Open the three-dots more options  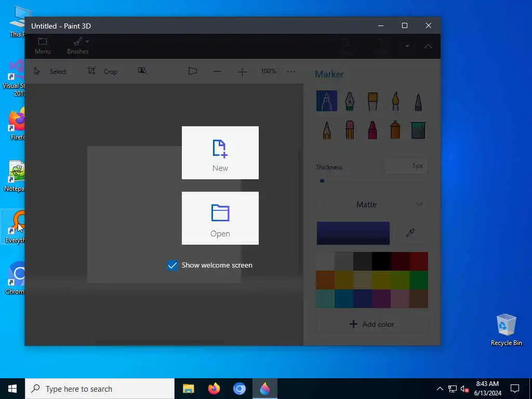[291, 72]
